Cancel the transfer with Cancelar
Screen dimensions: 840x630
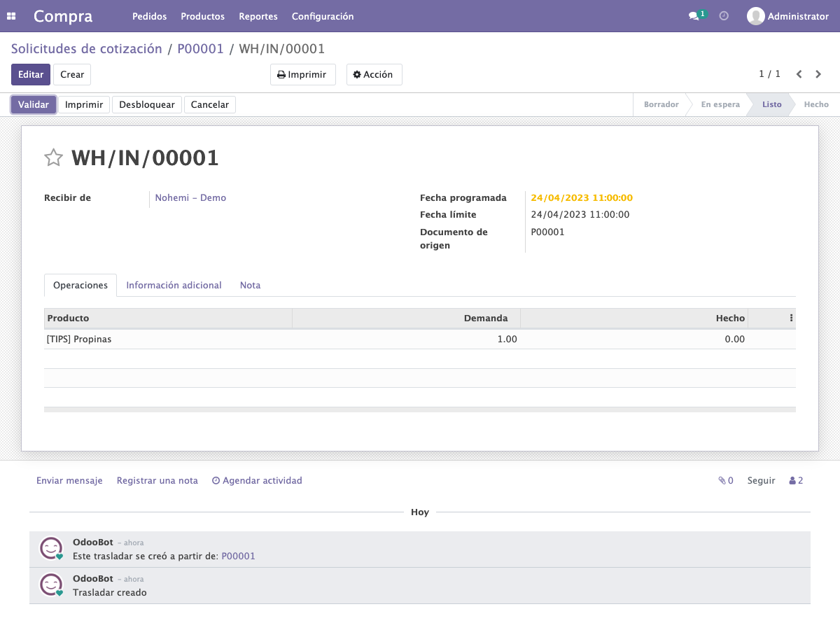pyautogui.click(x=210, y=105)
